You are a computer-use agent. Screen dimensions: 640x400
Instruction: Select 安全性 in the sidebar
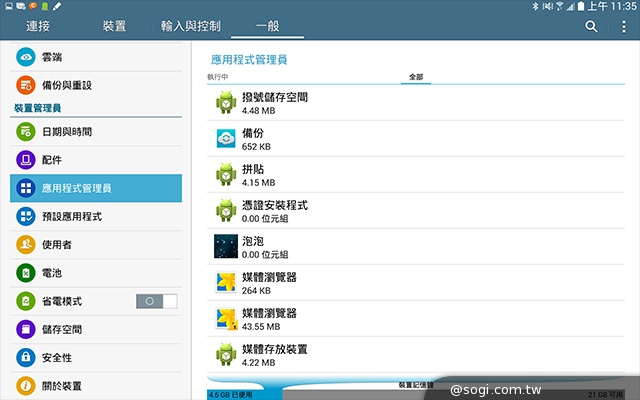coord(96,358)
